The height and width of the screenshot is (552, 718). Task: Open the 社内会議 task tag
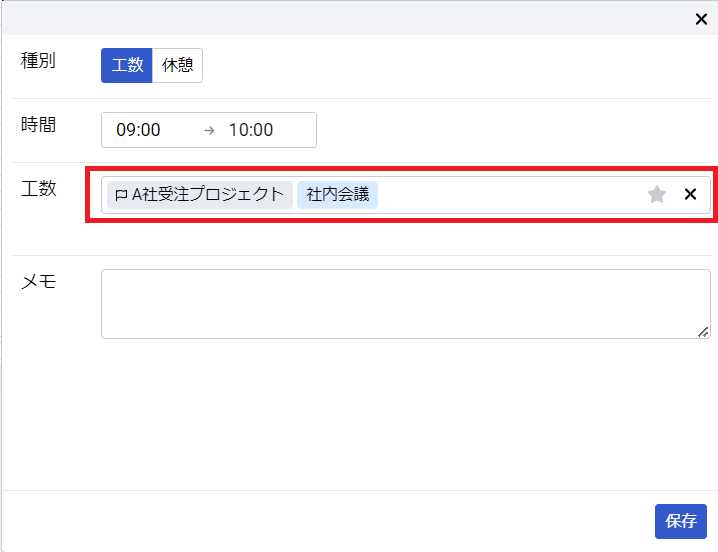point(337,195)
